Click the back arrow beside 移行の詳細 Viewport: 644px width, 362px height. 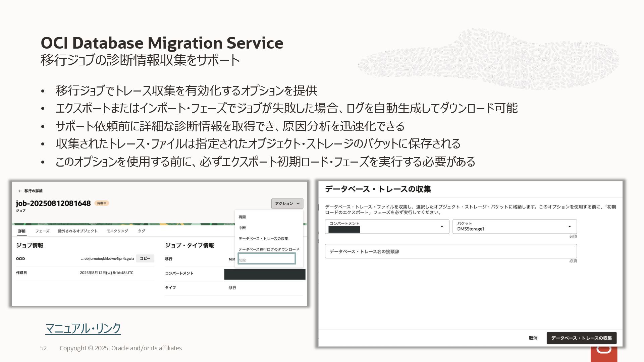(x=20, y=191)
